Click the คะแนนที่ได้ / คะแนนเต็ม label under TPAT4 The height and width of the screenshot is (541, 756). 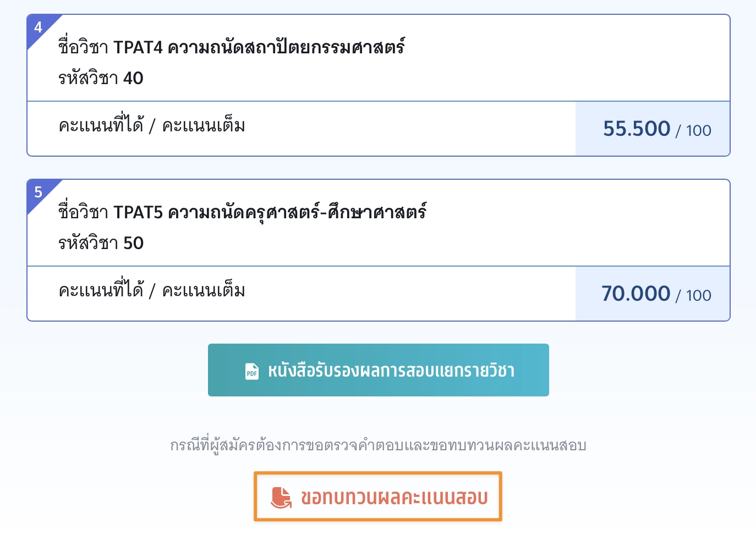[x=152, y=126]
